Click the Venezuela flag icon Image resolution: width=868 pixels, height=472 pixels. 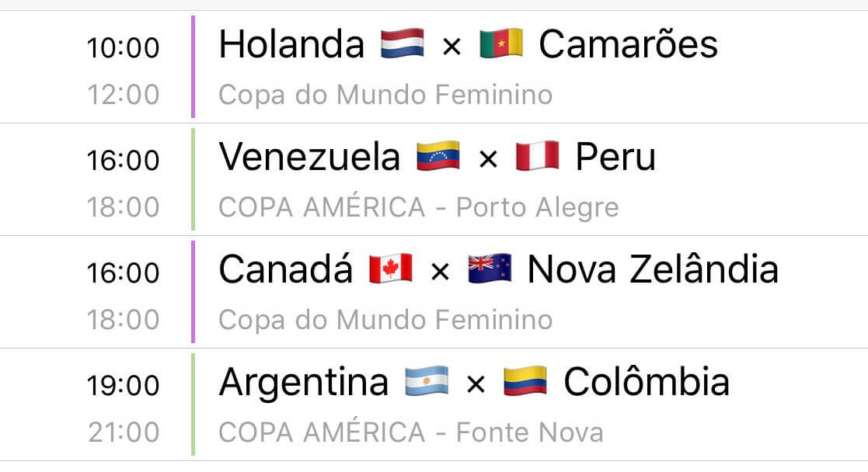(x=437, y=157)
